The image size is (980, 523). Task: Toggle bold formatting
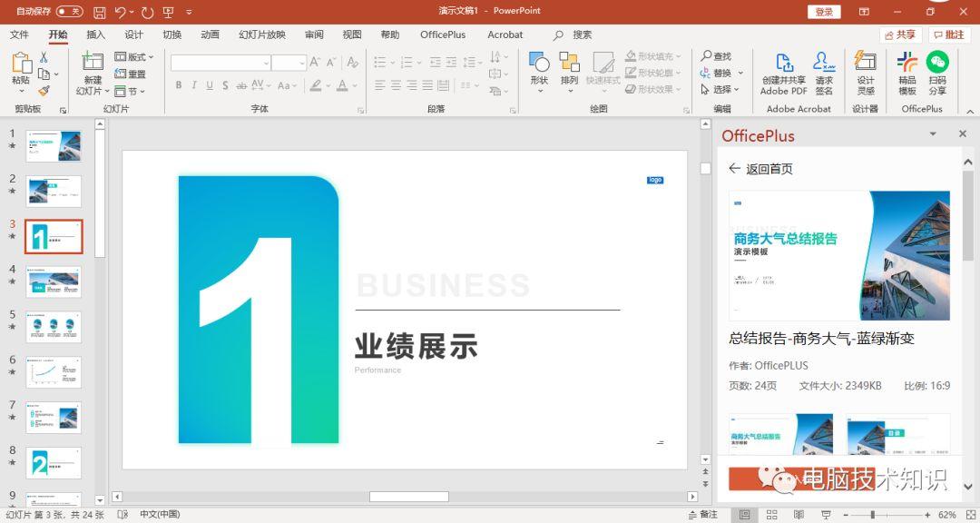[179, 85]
